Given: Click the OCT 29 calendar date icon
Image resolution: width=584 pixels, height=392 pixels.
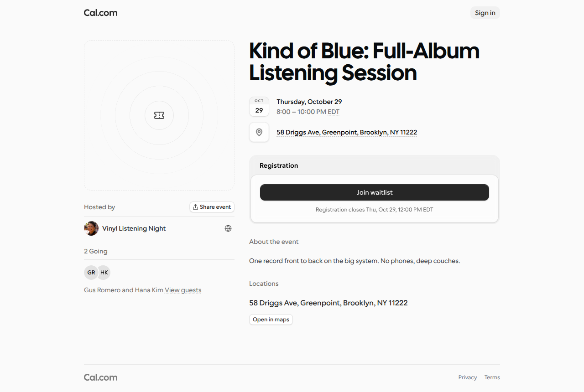Looking at the screenshot, I should [x=259, y=107].
